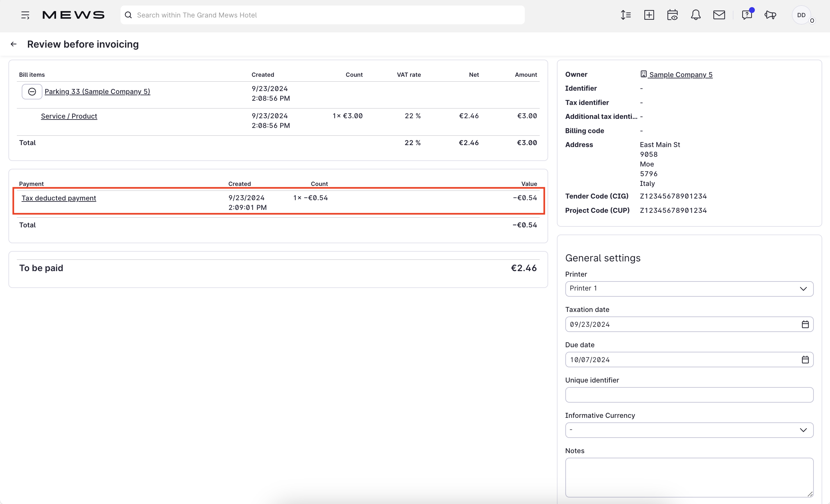
Task: Click the search magnifier icon
Action: 128,15
